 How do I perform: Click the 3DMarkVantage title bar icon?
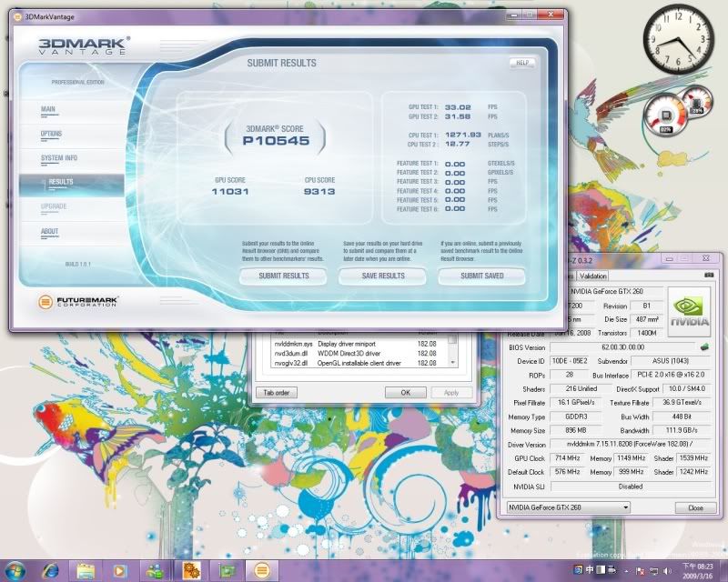point(17,17)
